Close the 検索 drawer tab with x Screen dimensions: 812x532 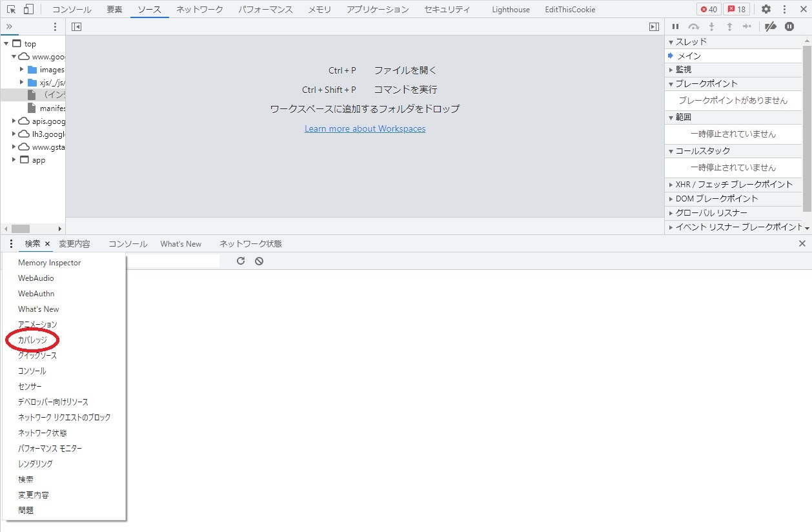(47, 243)
